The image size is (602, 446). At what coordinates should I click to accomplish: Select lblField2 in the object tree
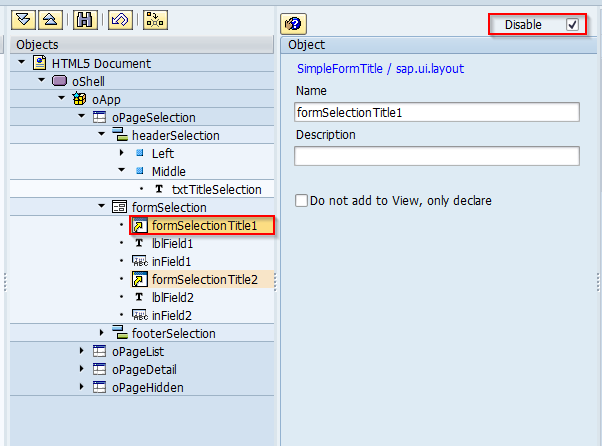[172, 297]
